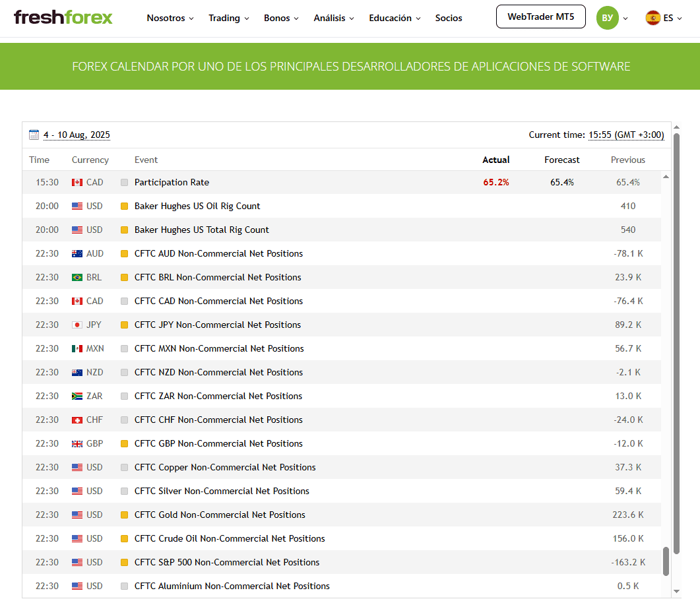The width and height of the screenshot is (700, 601).
Task: Click the Event column header
Action: click(146, 160)
